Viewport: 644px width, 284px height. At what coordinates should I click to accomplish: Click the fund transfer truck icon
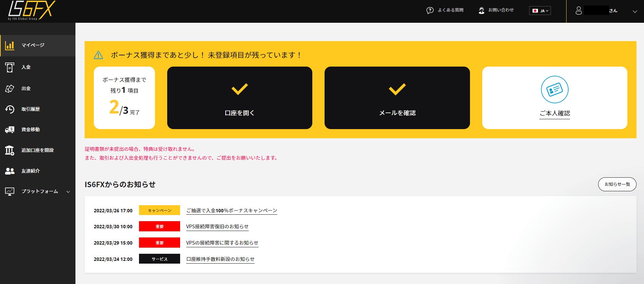pos(10,129)
